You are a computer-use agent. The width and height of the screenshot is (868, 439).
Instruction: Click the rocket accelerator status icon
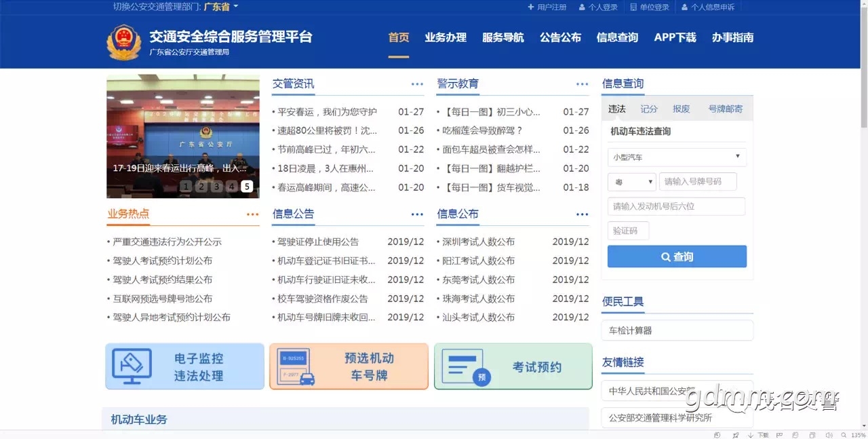736,435
